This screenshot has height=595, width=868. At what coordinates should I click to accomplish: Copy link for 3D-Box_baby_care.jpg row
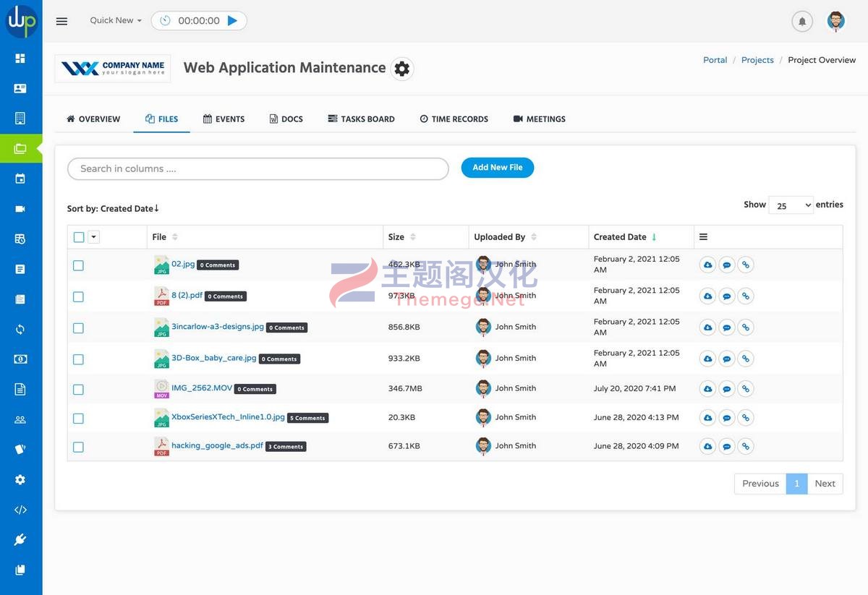coord(746,359)
